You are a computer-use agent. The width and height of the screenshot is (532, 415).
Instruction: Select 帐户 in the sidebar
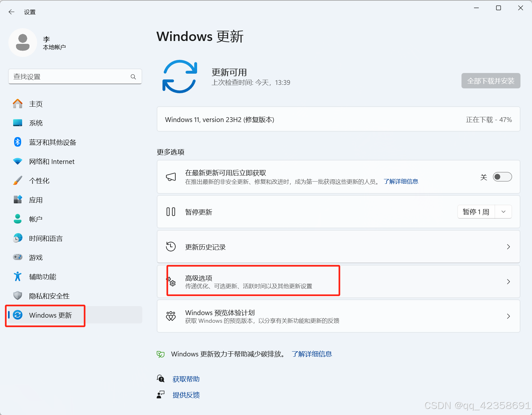(x=75, y=219)
